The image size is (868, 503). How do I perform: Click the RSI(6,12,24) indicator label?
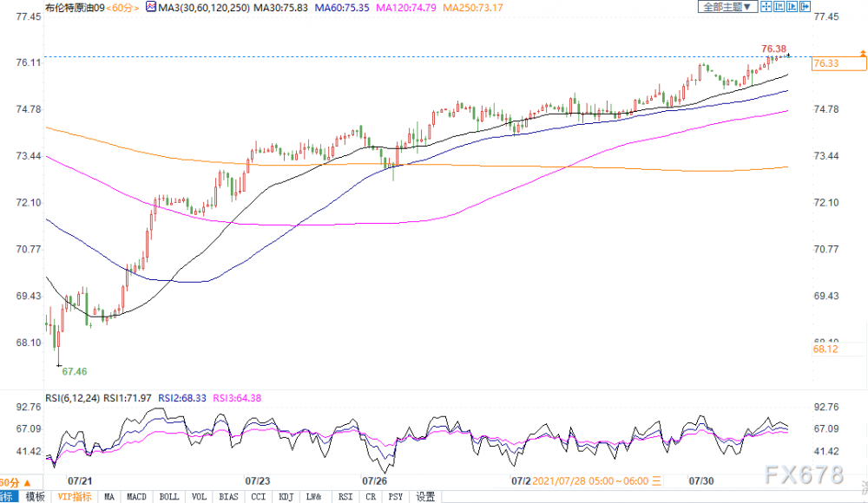pyautogui.click(x=73, y=398)
